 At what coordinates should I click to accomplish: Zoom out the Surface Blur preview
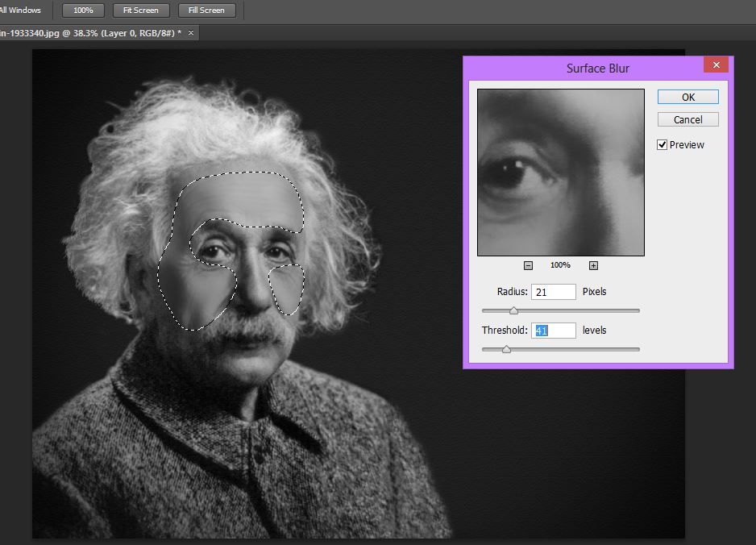(528, 265)
